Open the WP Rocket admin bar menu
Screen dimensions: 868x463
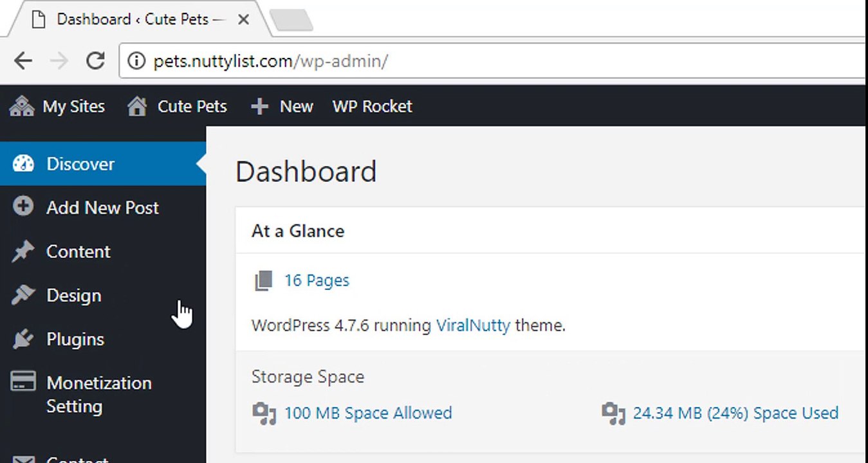372,106
